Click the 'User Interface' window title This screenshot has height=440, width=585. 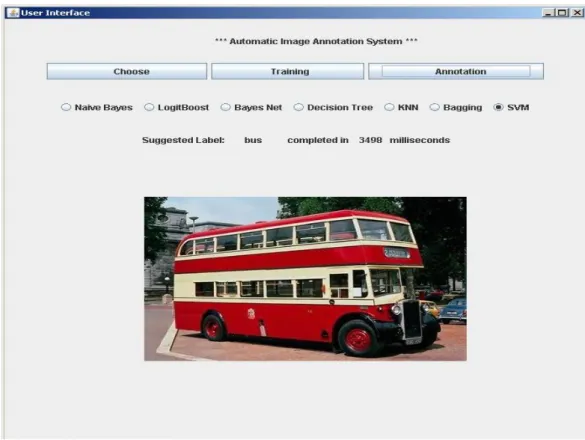55,13
